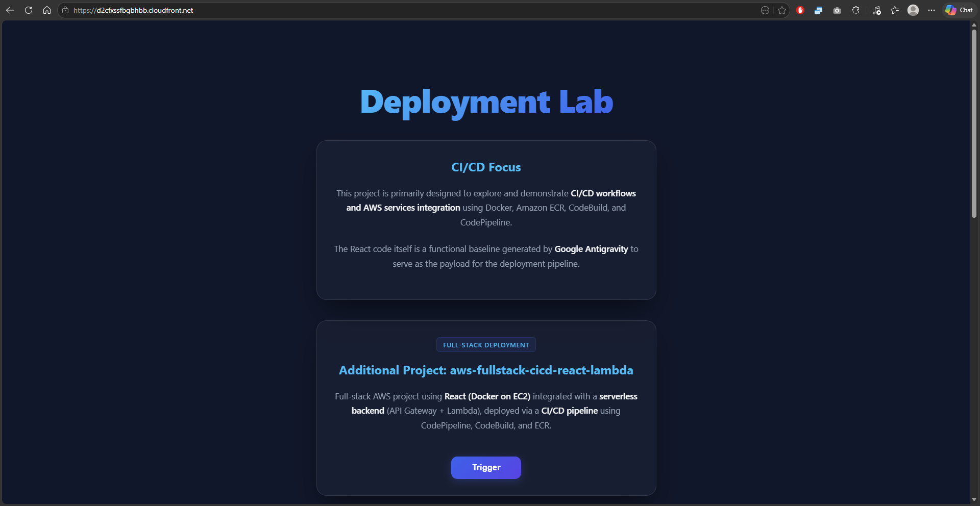Click the scrollbar down arrow

point(974,499)
